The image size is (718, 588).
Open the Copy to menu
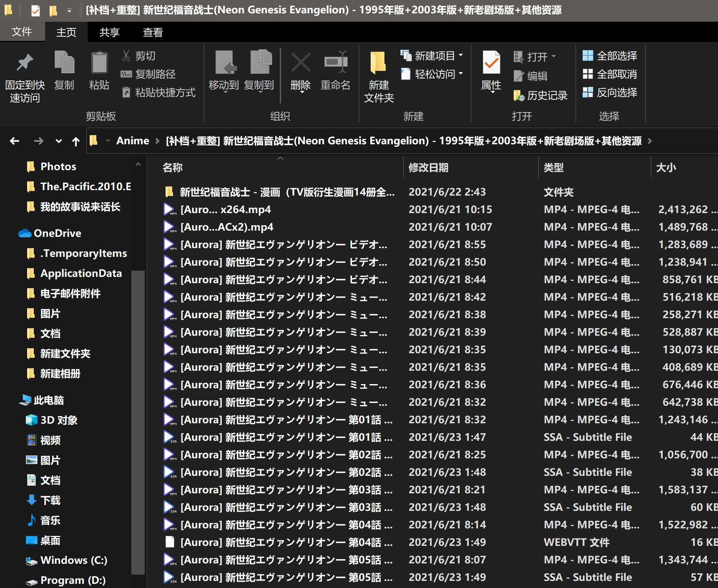259,71
